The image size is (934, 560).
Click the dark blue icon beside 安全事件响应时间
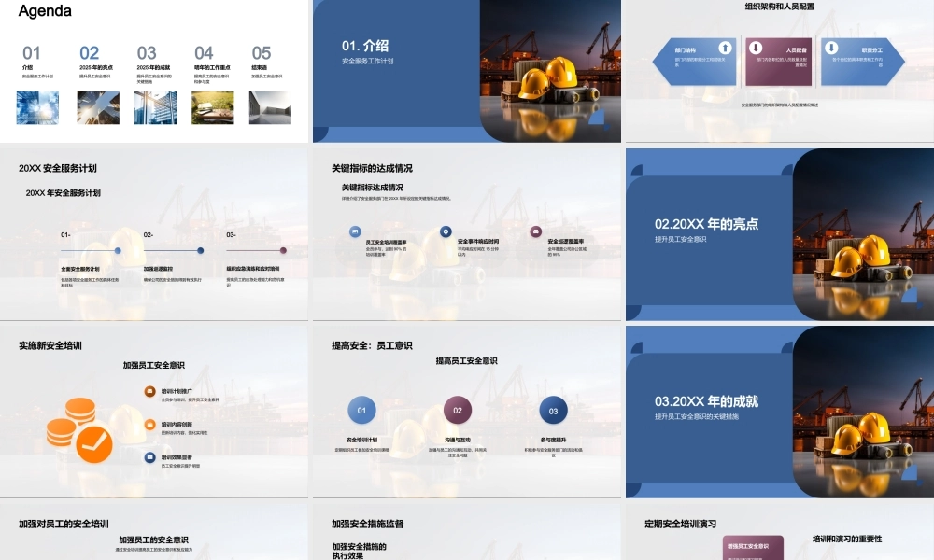[446, 231]
